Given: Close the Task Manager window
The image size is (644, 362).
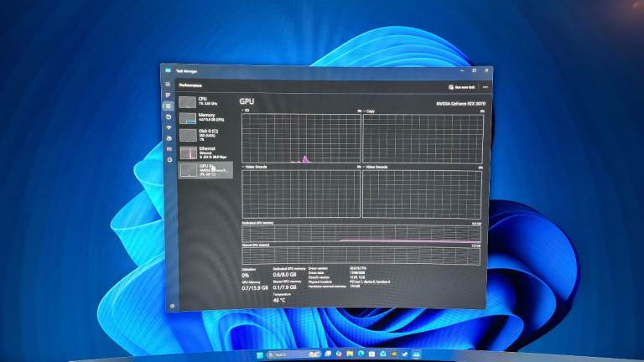Looking at the screenshot, I should pyautogui.click(x=486, y=70).
